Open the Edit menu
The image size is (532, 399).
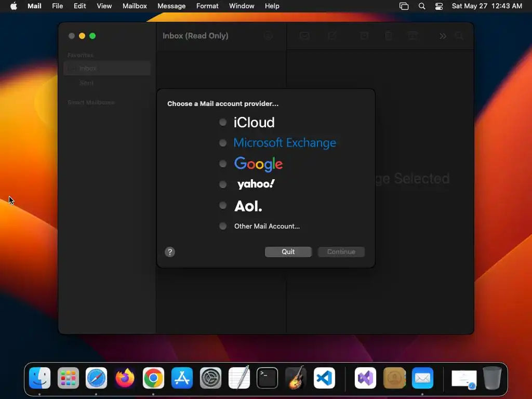[x=79, y=6]
